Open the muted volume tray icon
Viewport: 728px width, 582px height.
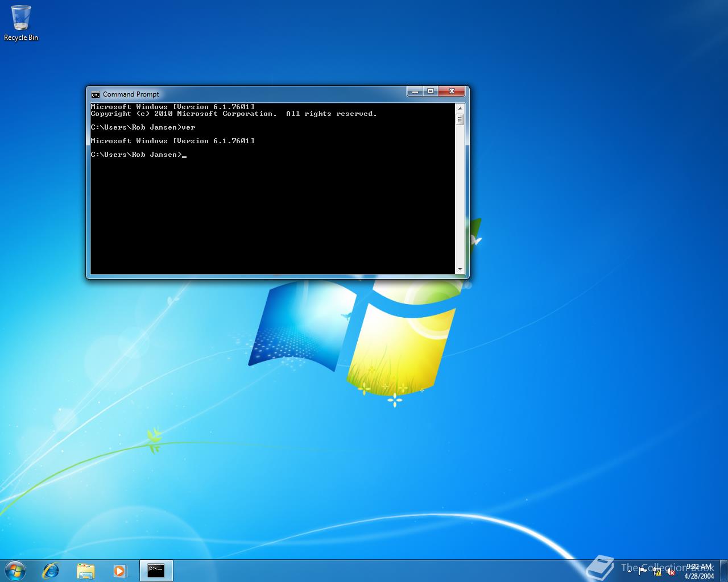click(x=671, y=571)
